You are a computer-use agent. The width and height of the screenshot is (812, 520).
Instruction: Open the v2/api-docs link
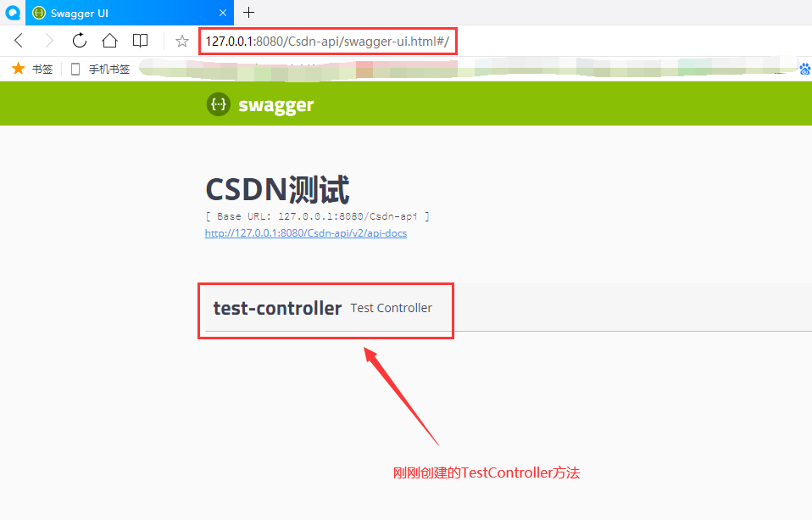pos(305,233)
